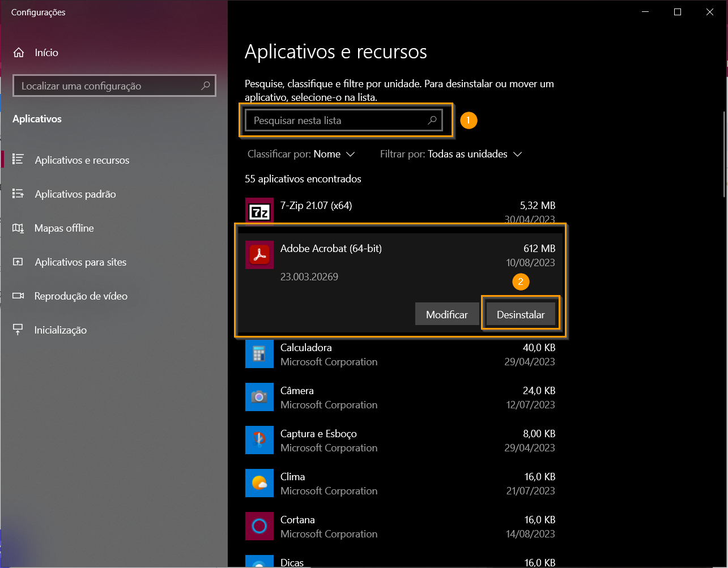Open Aplicativos para sites section
Viewport: 728px width, 568px height.
pyautogui.click(x=113, y=262)
